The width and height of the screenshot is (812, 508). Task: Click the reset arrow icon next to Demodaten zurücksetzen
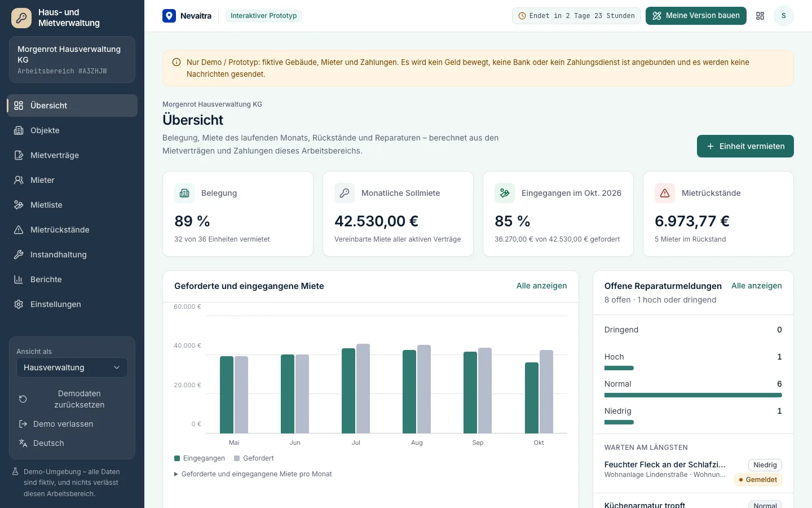click(23, 399)
